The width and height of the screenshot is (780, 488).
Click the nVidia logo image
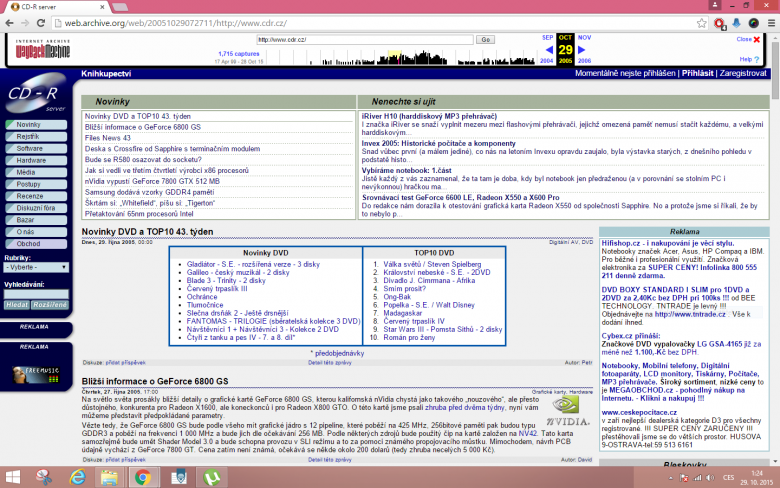(x=568, y=411)
